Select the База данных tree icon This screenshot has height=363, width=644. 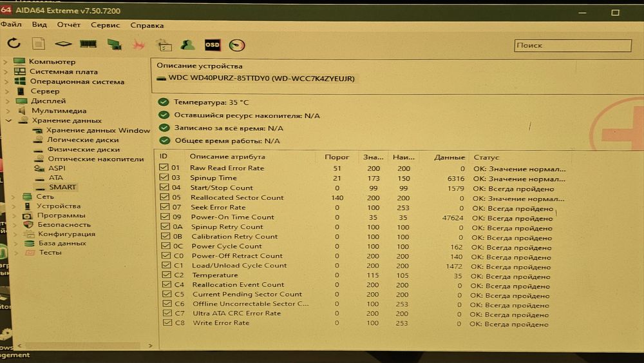pos(29,243)
